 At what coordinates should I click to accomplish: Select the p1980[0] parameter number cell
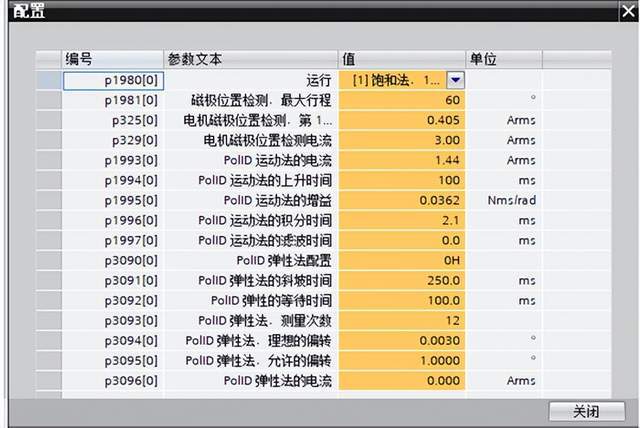(x=113, y=80)
